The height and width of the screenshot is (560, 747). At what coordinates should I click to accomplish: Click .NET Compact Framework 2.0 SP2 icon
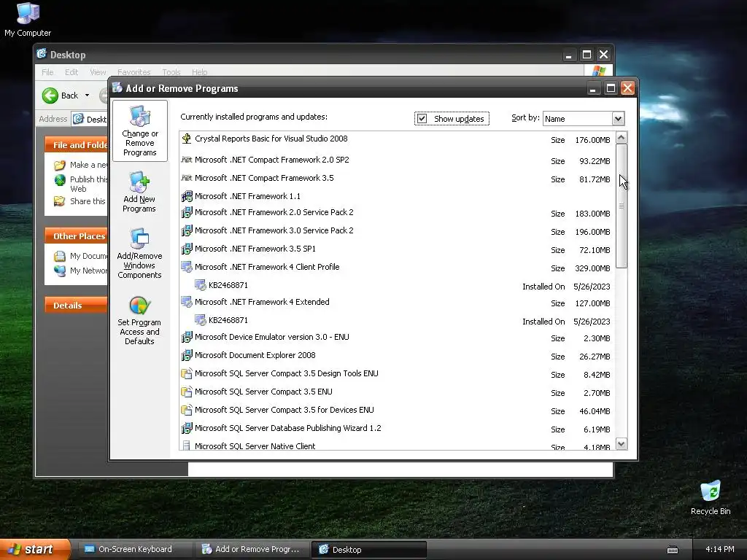click(x=187, y=160)
